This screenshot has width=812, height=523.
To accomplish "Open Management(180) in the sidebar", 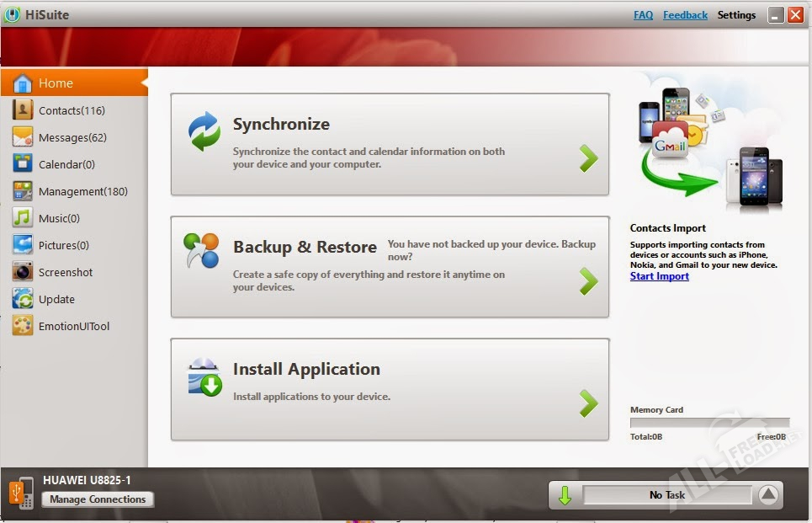I will pyautogui.click(x=82, y=191).
